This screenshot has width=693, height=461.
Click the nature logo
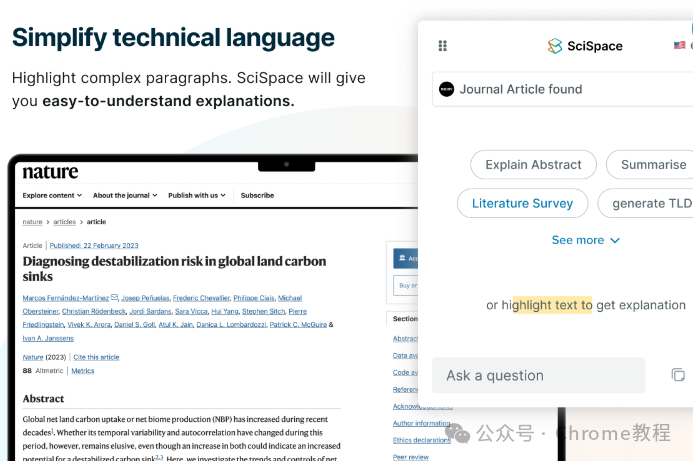50,172
